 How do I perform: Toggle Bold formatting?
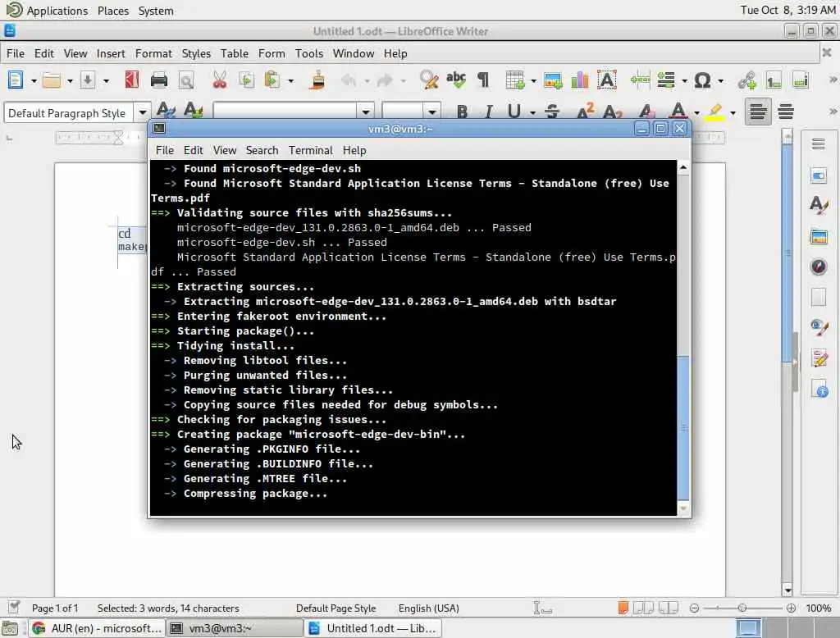coord(463,112)
